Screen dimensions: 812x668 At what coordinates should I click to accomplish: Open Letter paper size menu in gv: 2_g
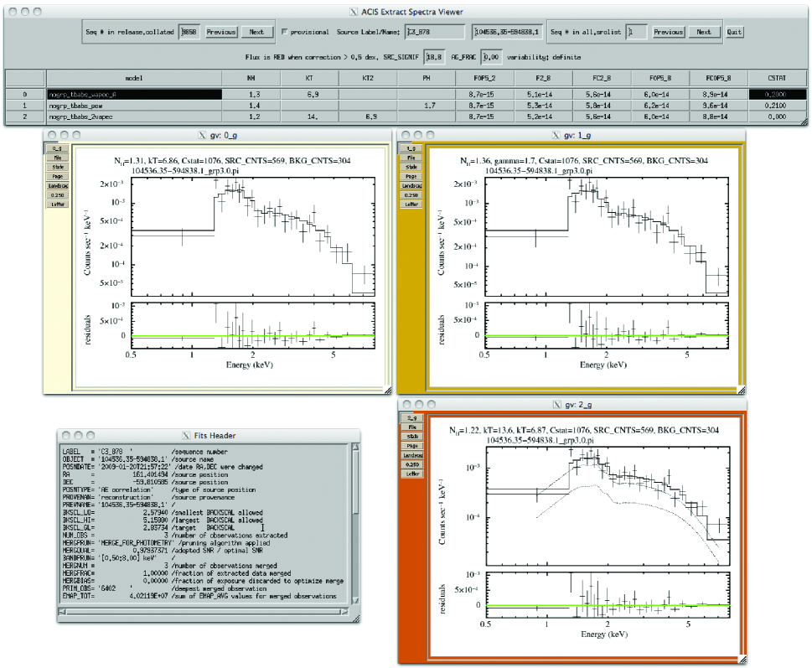(411, 474)
